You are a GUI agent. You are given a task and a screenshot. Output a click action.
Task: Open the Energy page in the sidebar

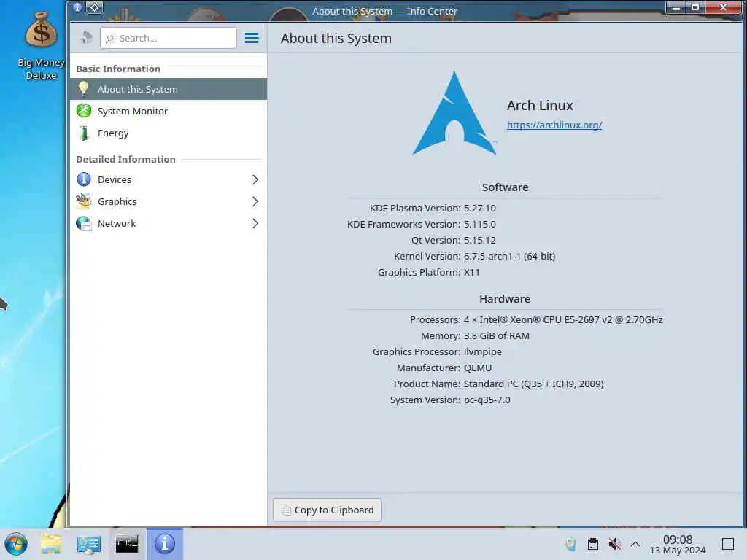169,133
